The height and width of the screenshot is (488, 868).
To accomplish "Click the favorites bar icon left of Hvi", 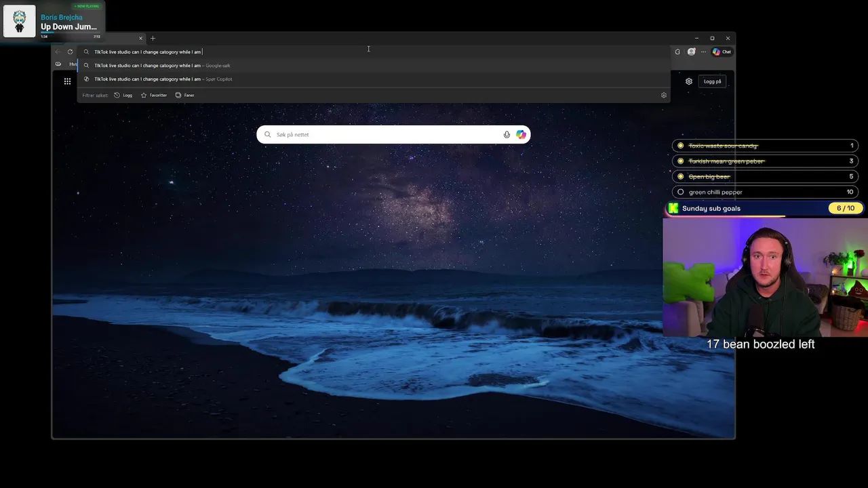I will click(58, 64).
